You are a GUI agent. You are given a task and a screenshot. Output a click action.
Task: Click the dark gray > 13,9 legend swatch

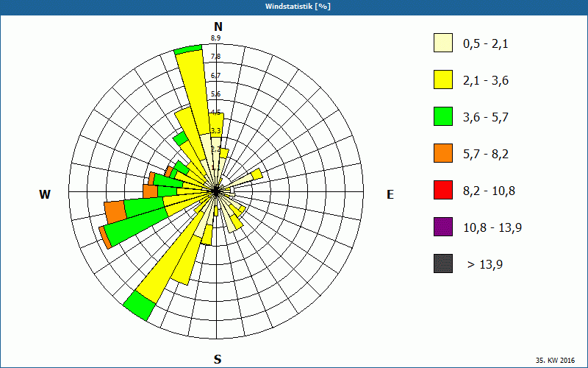[443, 263]
